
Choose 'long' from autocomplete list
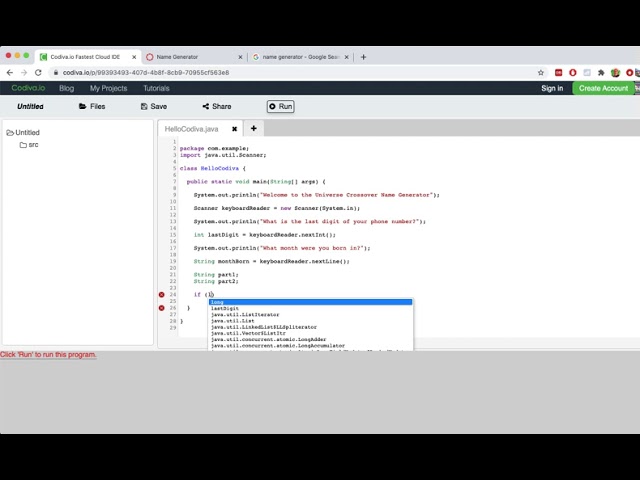[x=311, y=302]
